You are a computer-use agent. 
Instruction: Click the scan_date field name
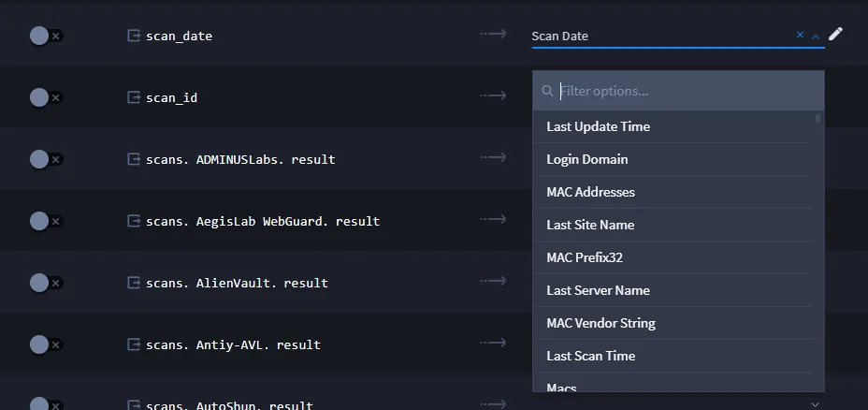(x=179, y=36)
